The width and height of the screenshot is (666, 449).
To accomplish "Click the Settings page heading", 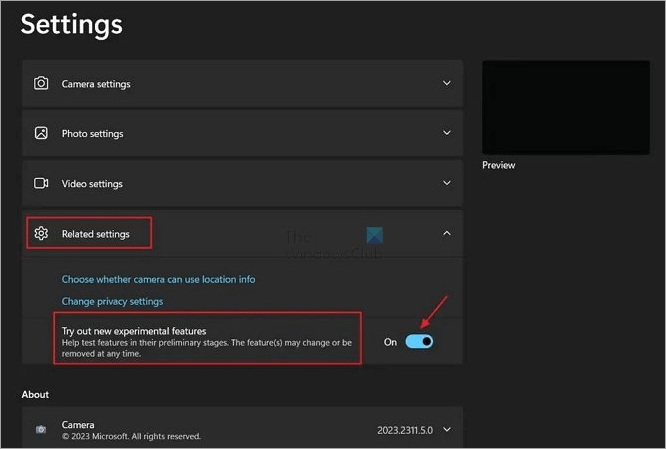I will pos(71,24).
